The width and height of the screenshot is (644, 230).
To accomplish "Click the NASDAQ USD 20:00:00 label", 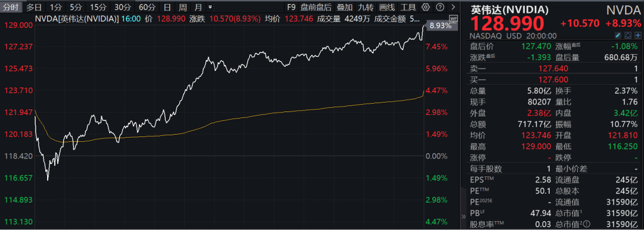I will [513, 36].
